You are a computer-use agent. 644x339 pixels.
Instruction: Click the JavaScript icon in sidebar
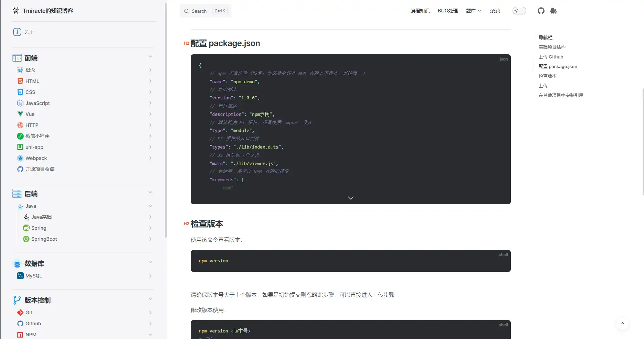[20, 103]
